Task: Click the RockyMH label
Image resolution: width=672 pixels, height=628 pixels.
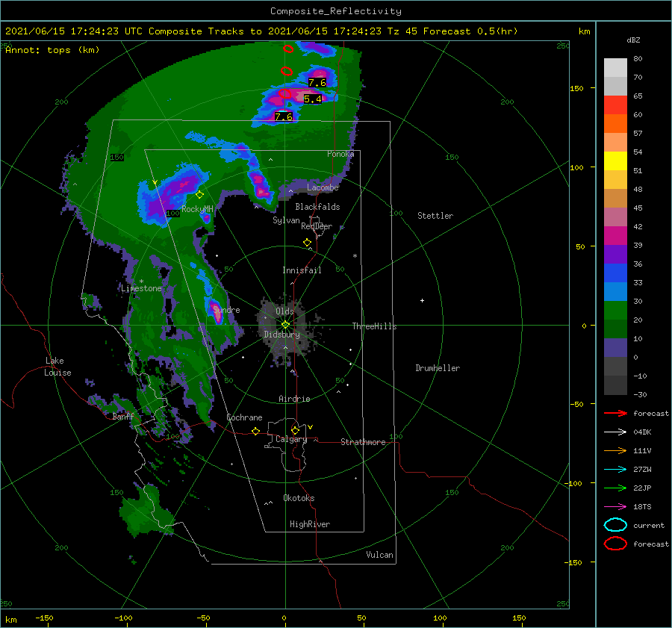Action: (197, 209)
